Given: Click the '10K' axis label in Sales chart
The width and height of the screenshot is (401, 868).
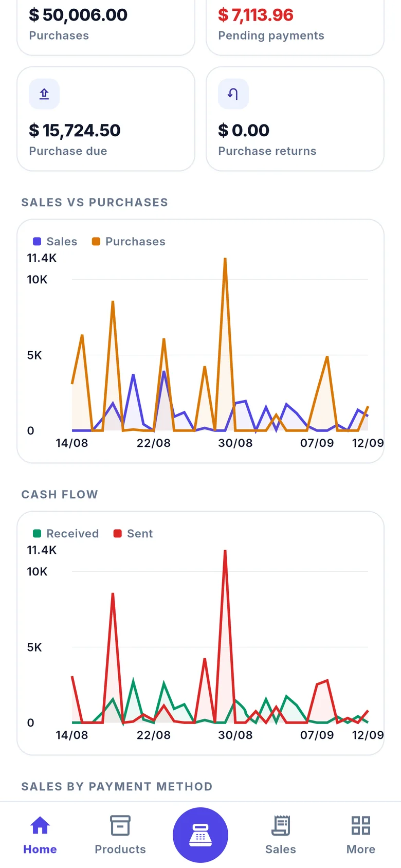Looking at the screenshot, I should point(37,280).
